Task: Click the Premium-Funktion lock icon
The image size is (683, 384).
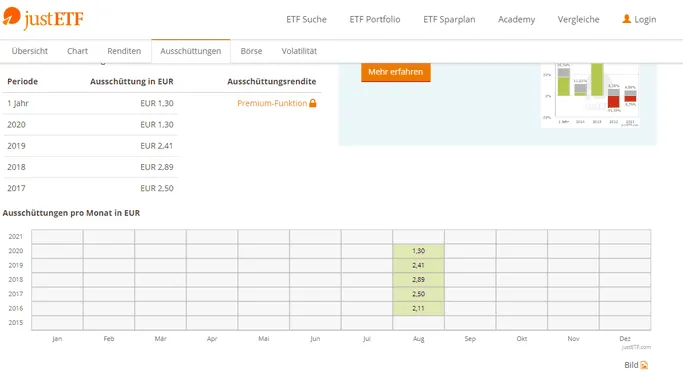Action: click(x=313, y=103)
